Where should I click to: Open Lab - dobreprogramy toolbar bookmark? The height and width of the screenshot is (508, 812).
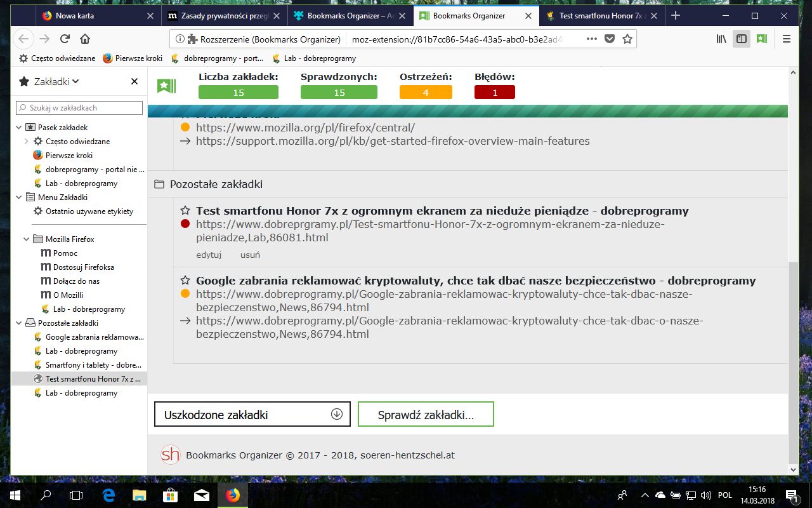coord(313,58)
